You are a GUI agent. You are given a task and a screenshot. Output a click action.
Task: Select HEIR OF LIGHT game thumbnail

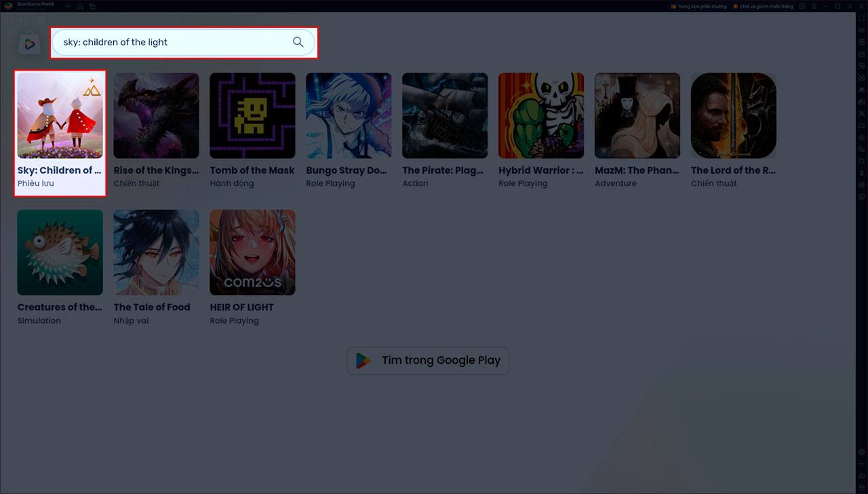coord(252,252)
